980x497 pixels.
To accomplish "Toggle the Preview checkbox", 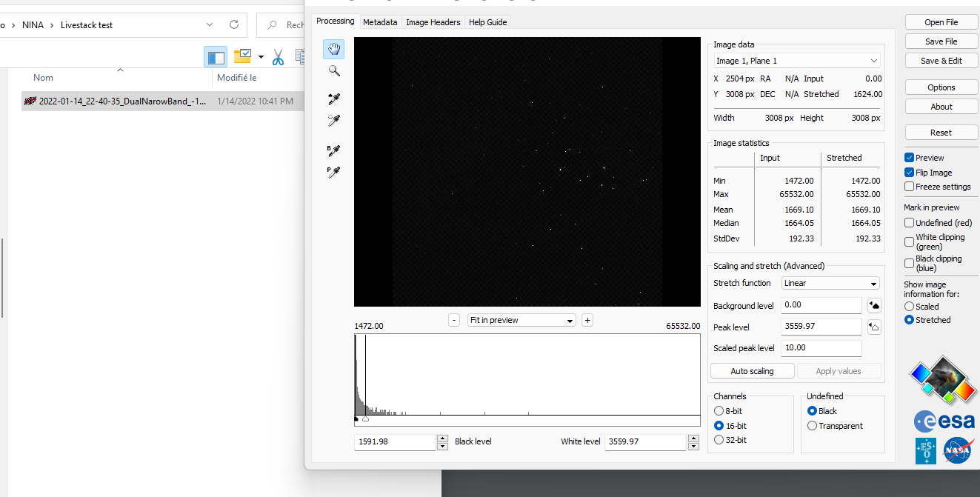I will 909,158.
